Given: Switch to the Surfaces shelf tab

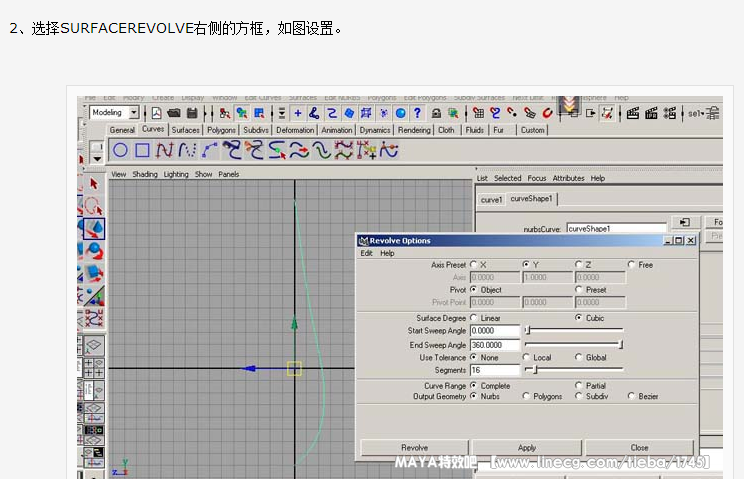Looking at the screenshot, I should [185, 130].
